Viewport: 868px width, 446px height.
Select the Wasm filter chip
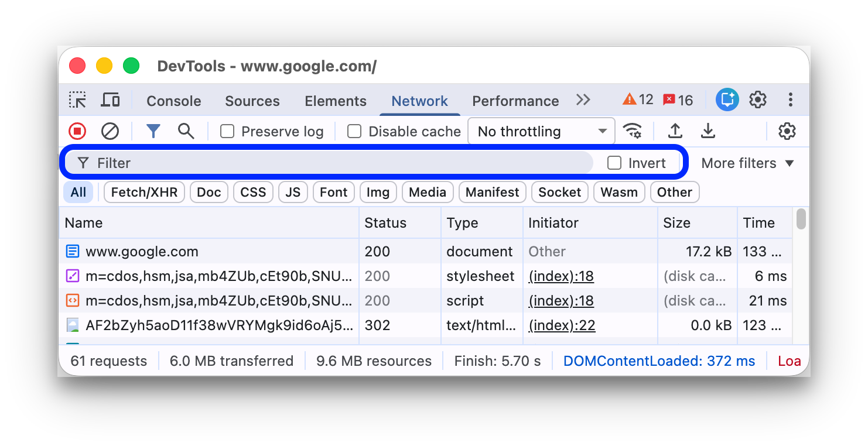[619, 192]
